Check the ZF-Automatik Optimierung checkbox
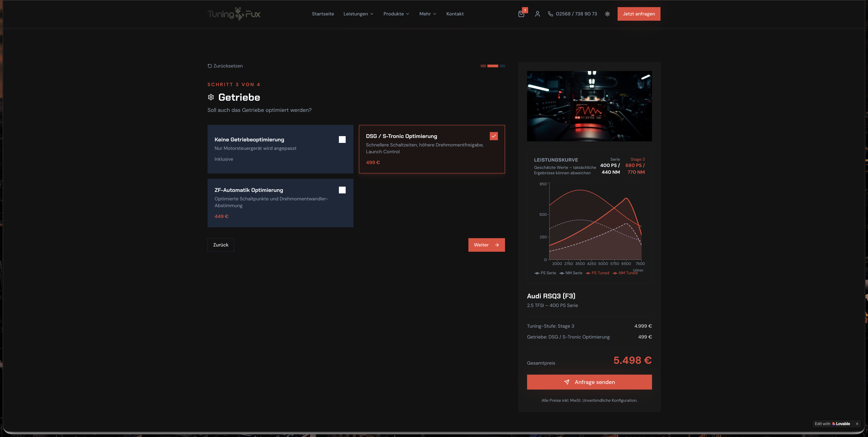 click(342, 190)
